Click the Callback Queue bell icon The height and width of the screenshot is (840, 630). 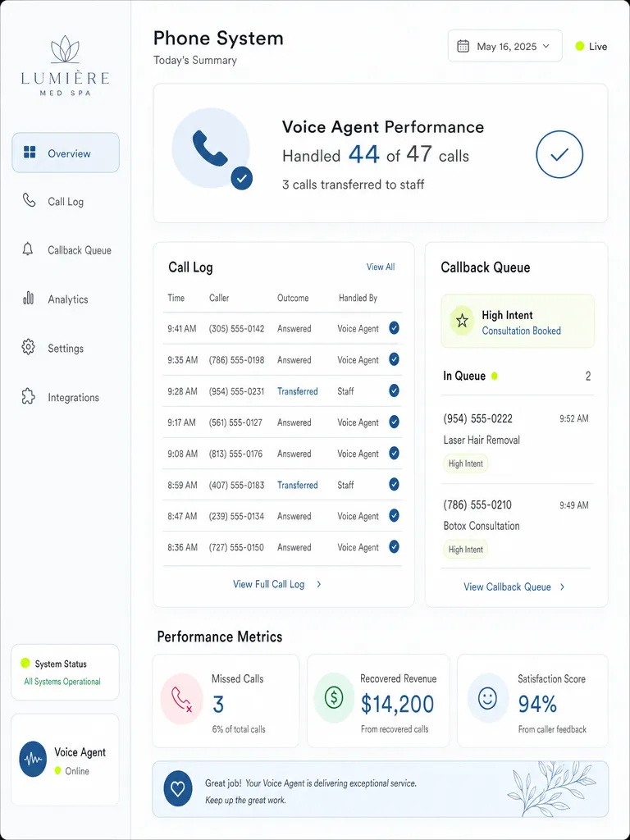[x=28, y=249]
